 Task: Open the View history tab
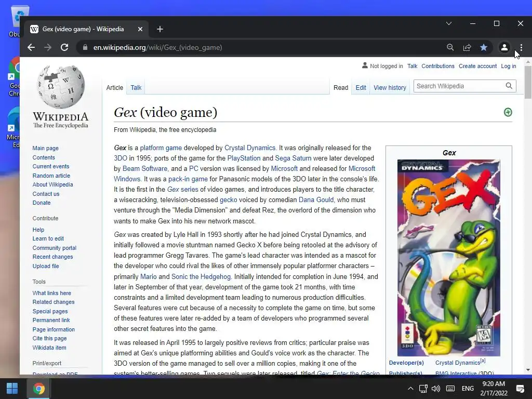[x=390, y=87]
